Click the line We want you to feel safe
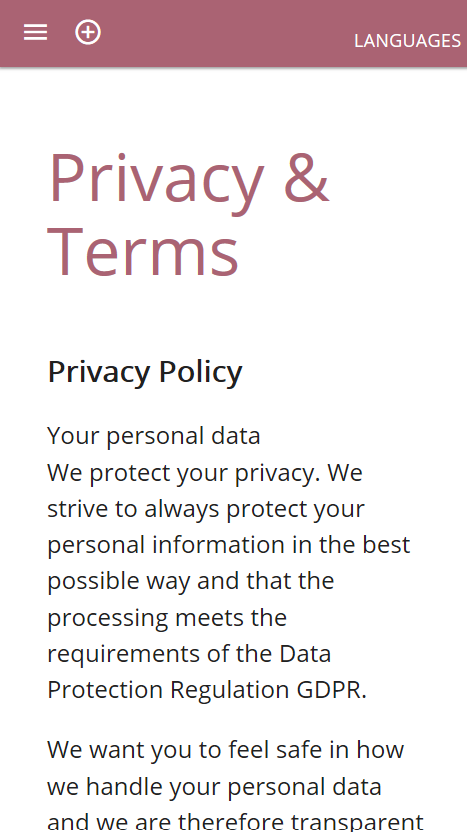The image size is (467, 832). click(x=226, y=750)
